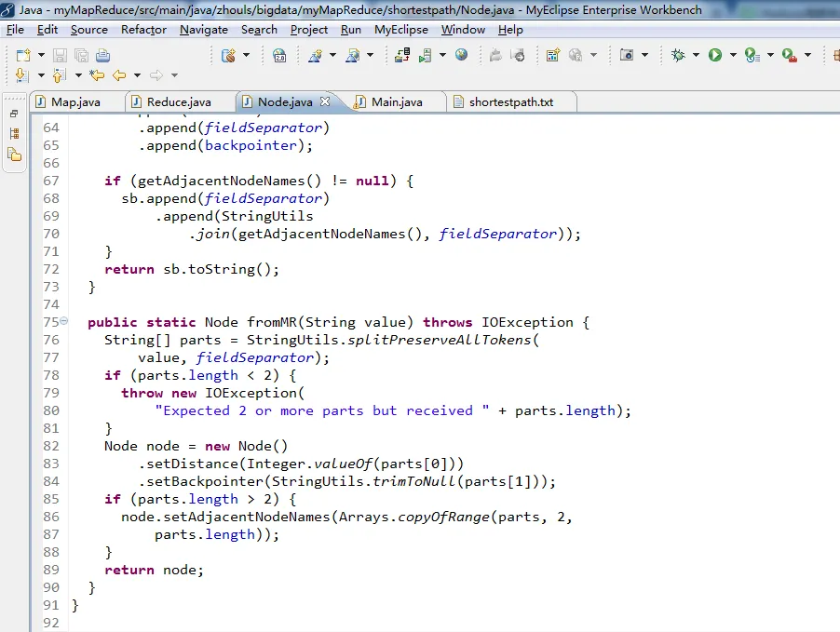The width and height of the screenshot is (840, 632).
Task: Switch to the Reduce.java tab
Action: pyautogui.click(x=179, y=102)
